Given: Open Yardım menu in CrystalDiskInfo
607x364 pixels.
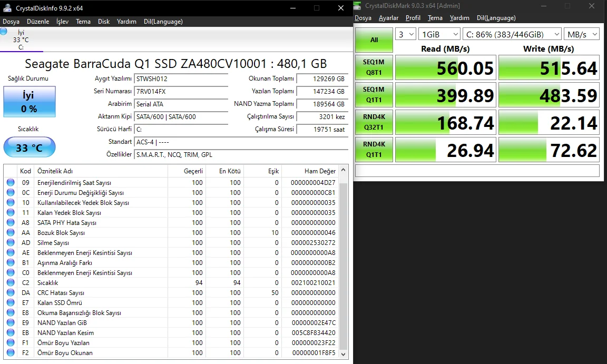Looking at the screenshot, I should (x=126, y=22).
